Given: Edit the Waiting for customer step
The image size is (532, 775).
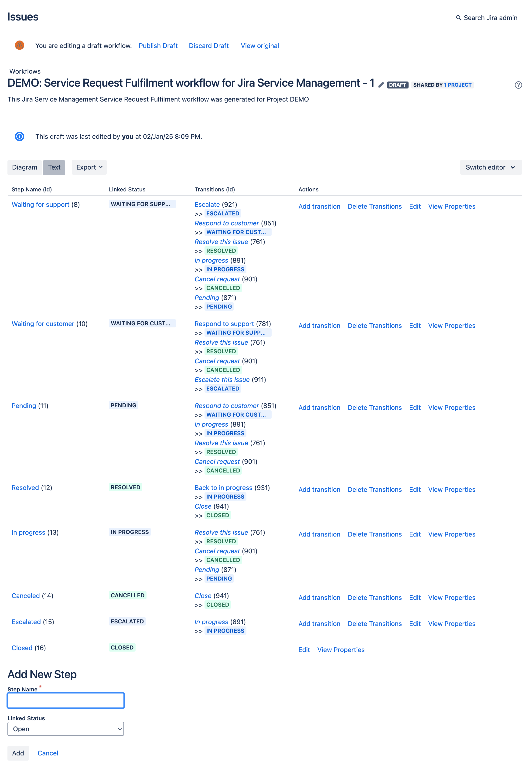Looking at the screenshot, I should pyautogui.click(x=415, y=326).
